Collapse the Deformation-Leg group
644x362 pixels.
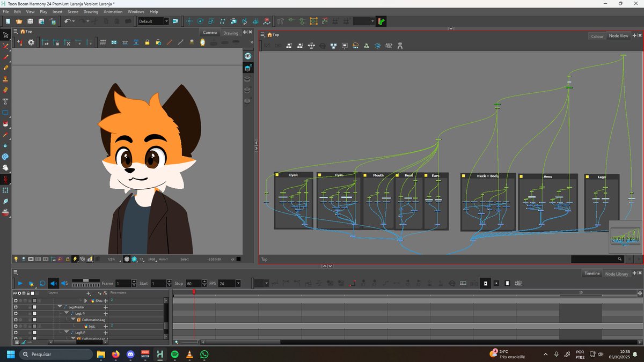pos(73,320)
